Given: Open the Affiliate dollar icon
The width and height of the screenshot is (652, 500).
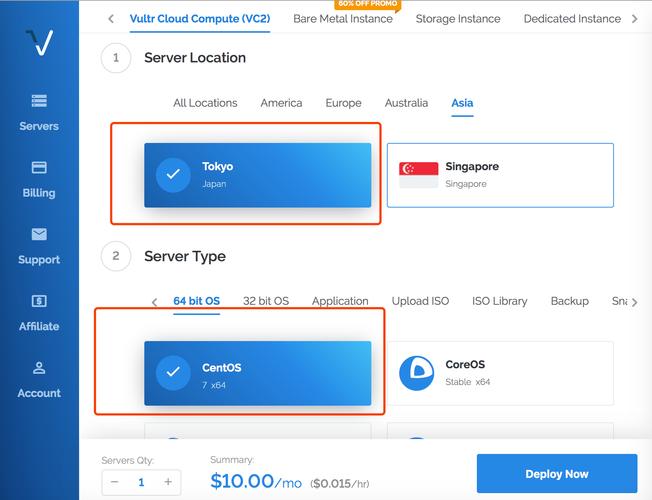Looking at the screenshot, I should (39, 300).
